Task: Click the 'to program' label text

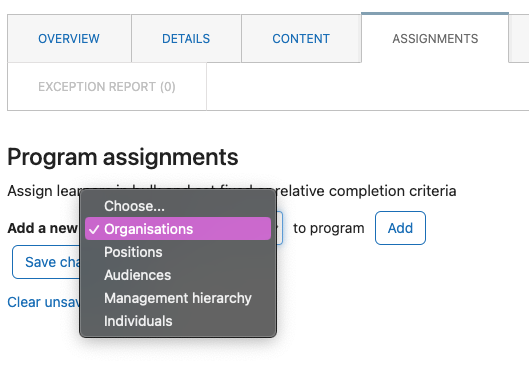Action: coord(329,228)
